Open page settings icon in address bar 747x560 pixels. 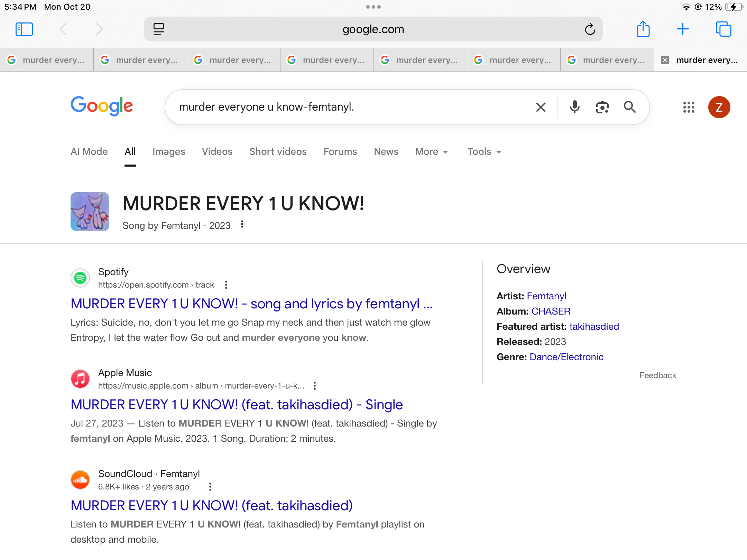159,29
